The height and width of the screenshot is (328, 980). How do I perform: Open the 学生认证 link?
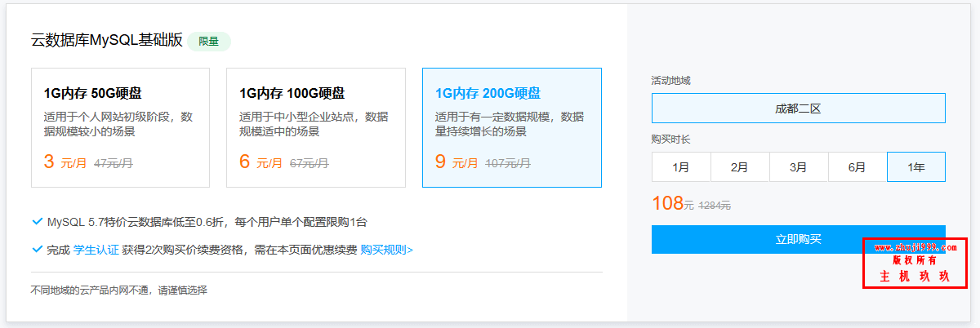click(96, 250)
